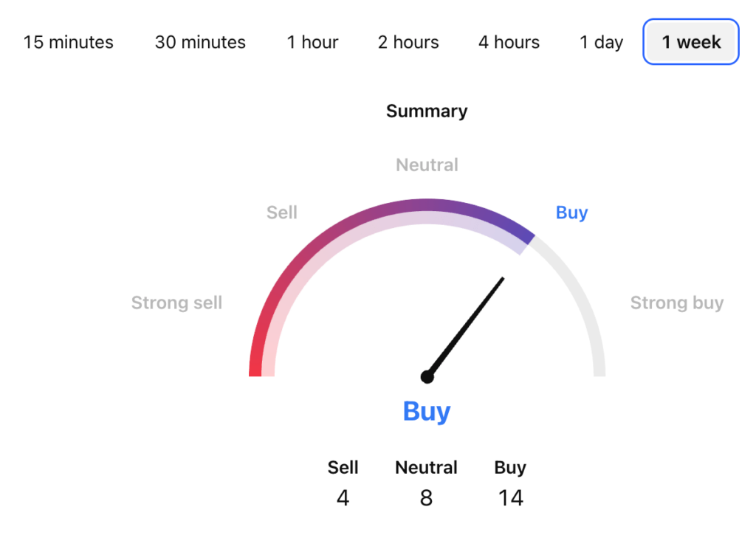Viewport: 756px width, 535px height.
Task: Switch to the 15 minutes interval
Action: [69, 42]
